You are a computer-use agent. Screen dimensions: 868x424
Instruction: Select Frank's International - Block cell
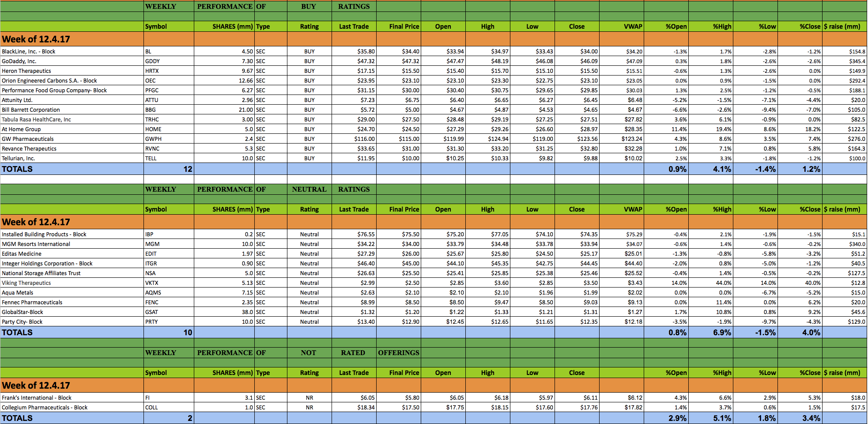point(72,397)
